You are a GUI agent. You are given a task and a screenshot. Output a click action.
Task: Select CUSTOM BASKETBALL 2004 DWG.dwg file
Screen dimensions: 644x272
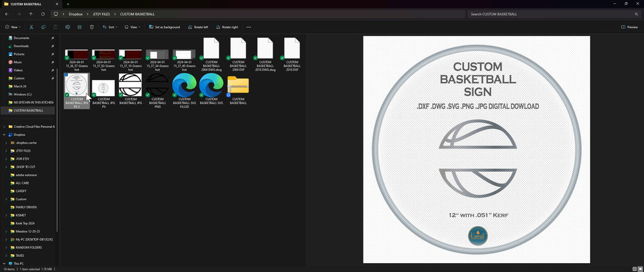(211, 54)
